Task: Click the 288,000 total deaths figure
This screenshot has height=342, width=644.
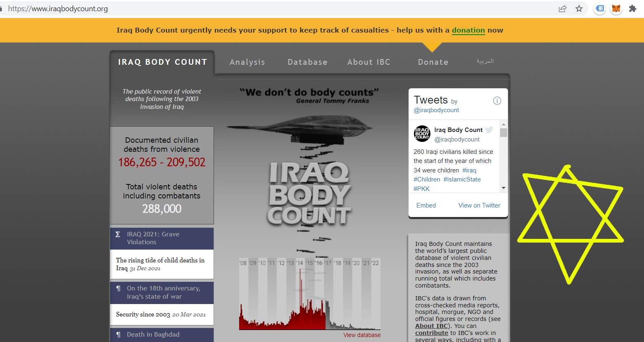Action: click(162, 209)
